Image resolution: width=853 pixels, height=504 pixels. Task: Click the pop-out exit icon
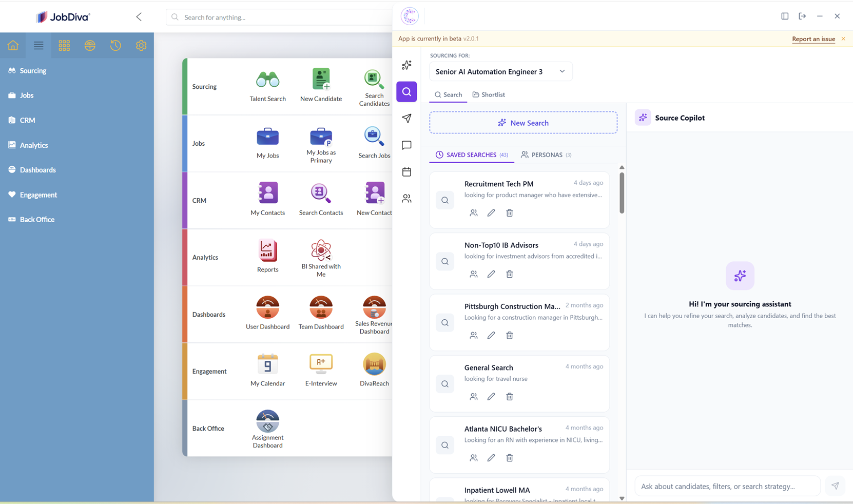point(802,16)
